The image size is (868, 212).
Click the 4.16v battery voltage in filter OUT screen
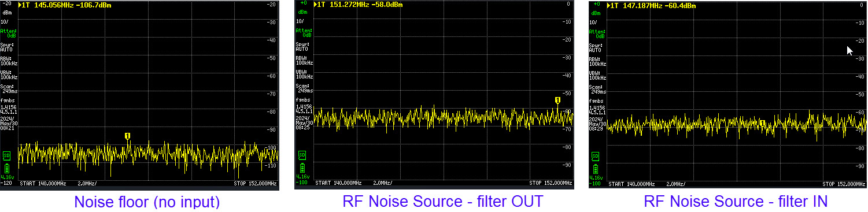click(304, 177)
